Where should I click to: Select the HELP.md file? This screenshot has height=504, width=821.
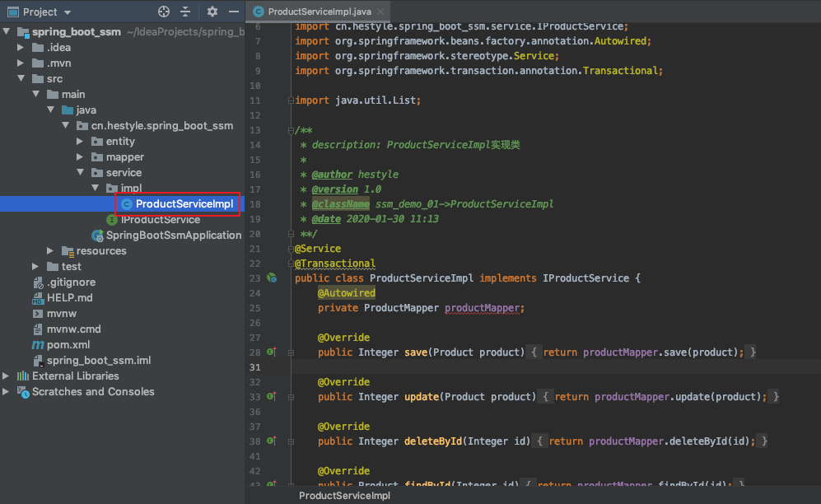pos(70,298)
